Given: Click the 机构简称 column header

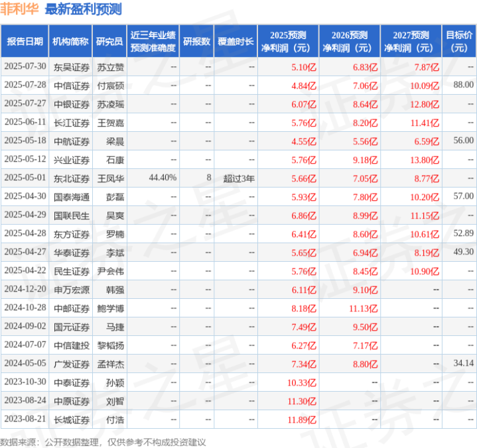Looking at the screenshot, I should 70,41.
